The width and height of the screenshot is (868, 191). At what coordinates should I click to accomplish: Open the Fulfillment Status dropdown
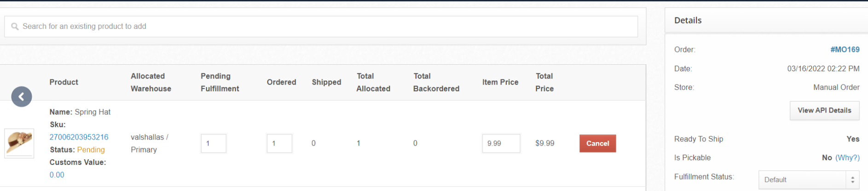point(809,180)
